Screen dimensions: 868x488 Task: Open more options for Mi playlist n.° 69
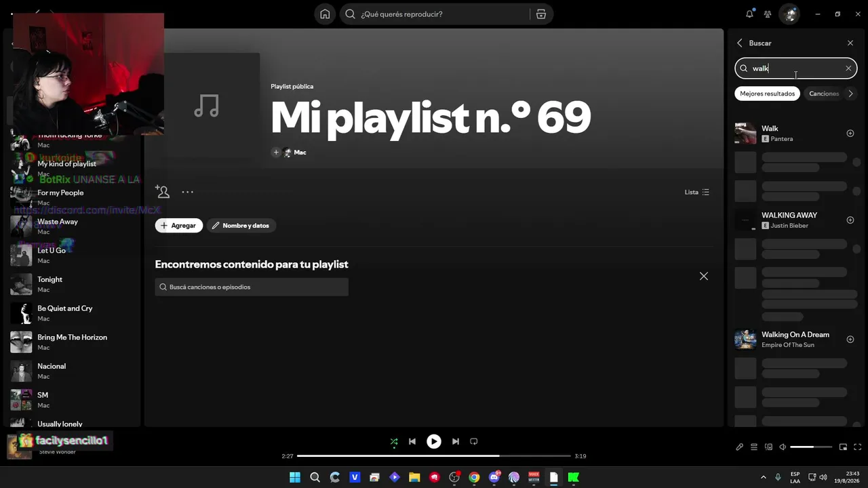[x=188, y=192]
